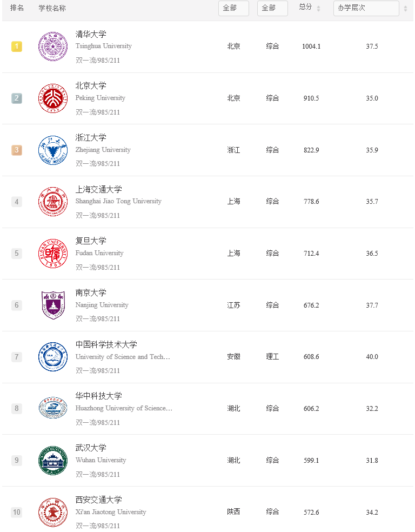This screenshot has width=415, height=532.
Task: Click the Tsinghua University purple logo
Action: (x=53, y=46)
